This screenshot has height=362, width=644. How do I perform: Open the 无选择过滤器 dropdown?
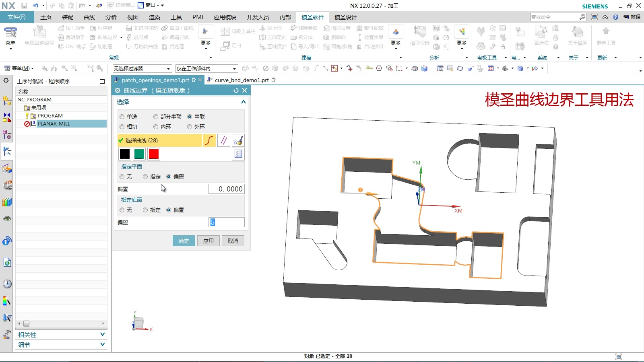tap(142, 68)
